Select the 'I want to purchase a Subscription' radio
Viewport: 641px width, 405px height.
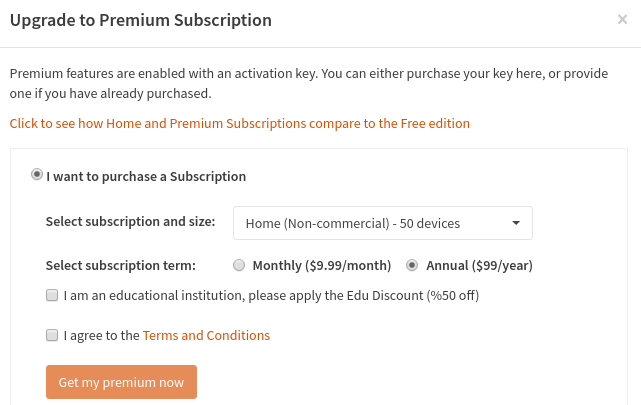click(37, 174)
